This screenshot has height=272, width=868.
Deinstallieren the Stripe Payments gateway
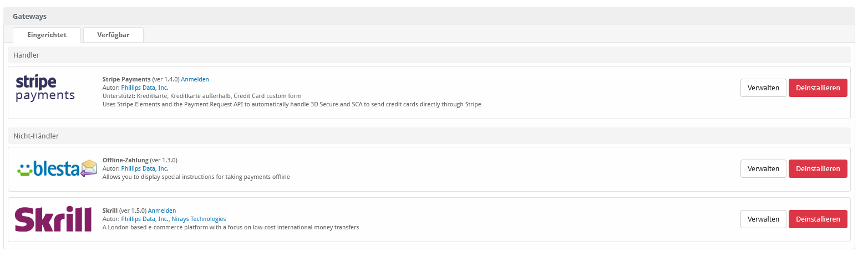pyautogui.click(x=818, y=88)
